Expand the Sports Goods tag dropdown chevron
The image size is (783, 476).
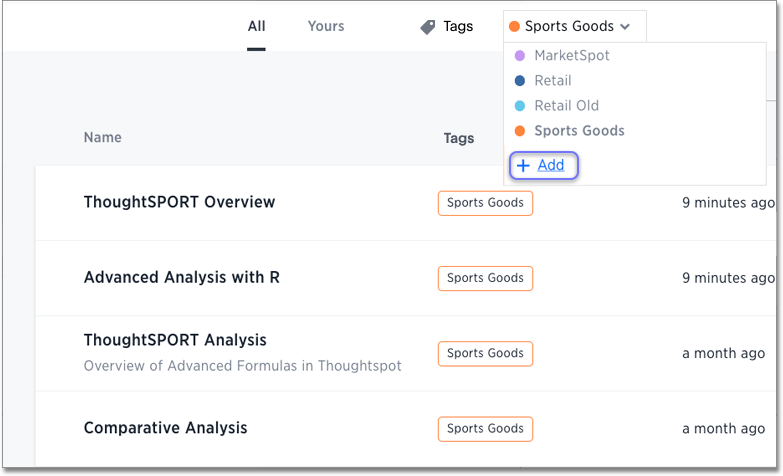625,27
